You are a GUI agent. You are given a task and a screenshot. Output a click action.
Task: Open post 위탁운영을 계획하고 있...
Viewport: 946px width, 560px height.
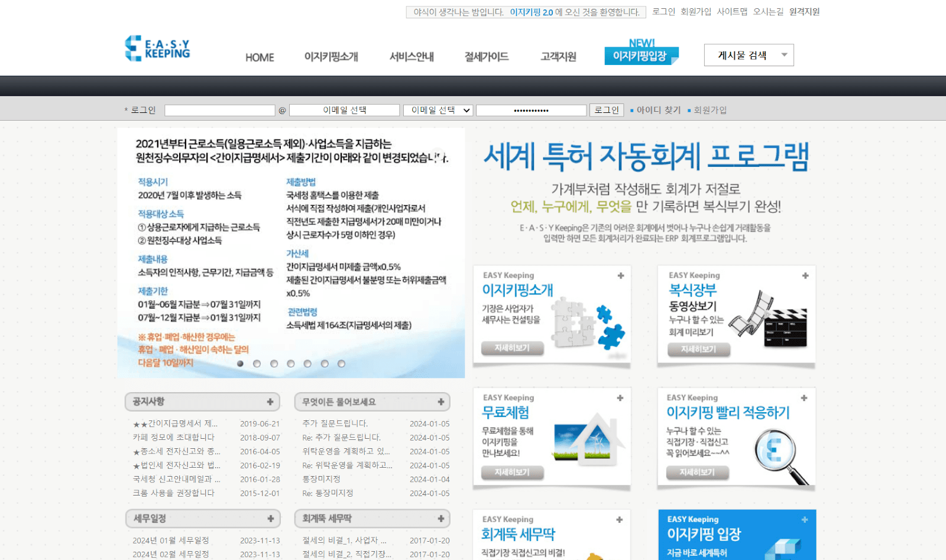pyautogui.click(x=346, y=451)
